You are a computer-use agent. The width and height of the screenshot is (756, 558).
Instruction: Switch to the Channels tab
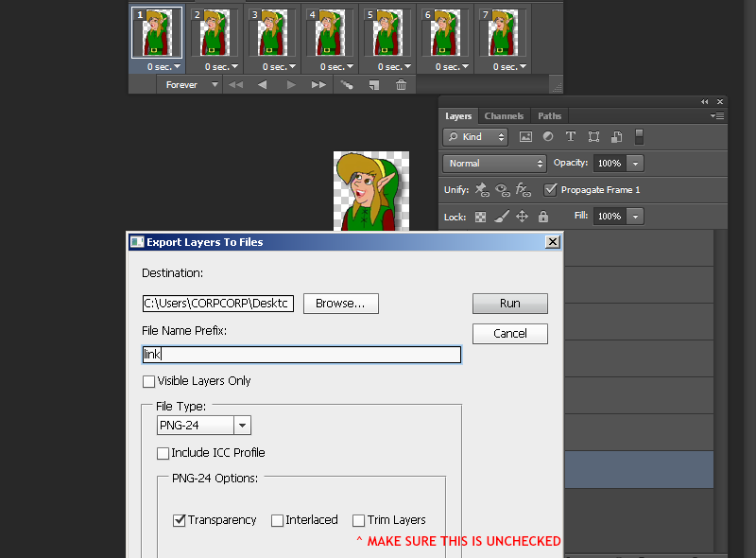click(504, 116)
